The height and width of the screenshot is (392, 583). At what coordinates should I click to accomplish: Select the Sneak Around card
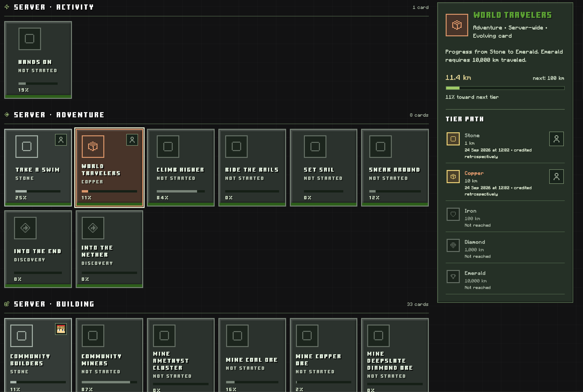pos(395,167)
